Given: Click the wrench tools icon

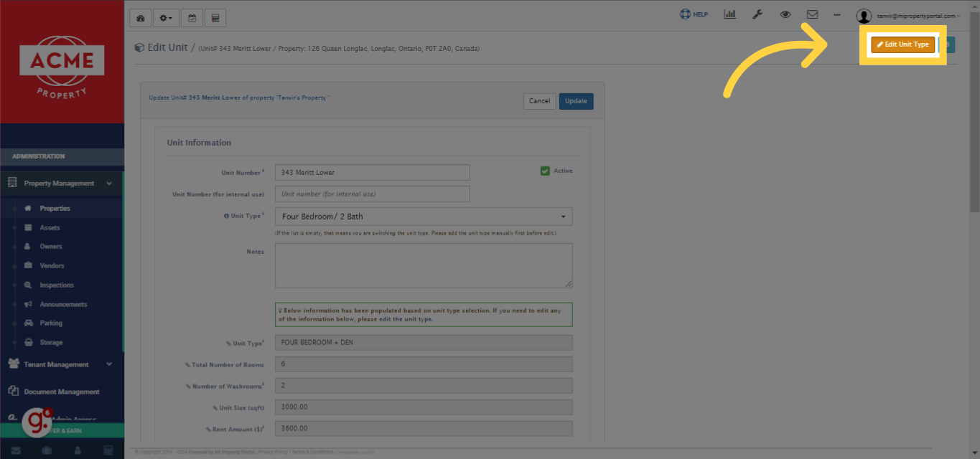Looking at the screenshot, I should click(x=757, y=14).
